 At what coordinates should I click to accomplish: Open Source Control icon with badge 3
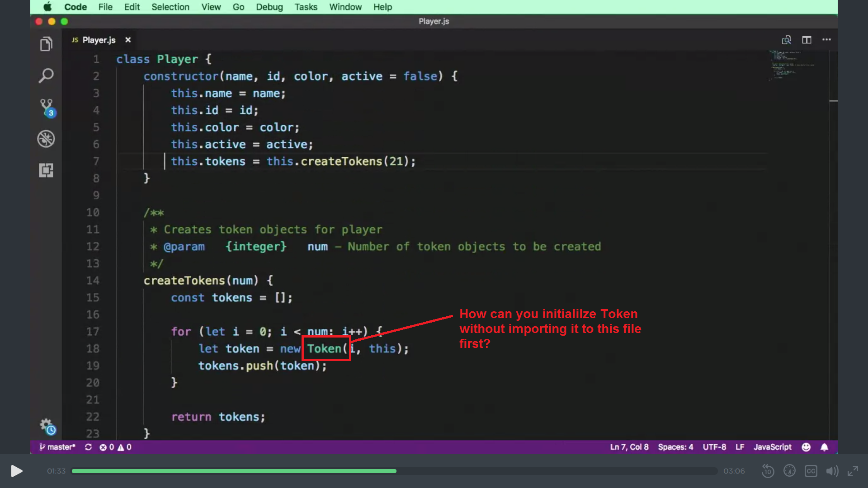tap(47, 108)
